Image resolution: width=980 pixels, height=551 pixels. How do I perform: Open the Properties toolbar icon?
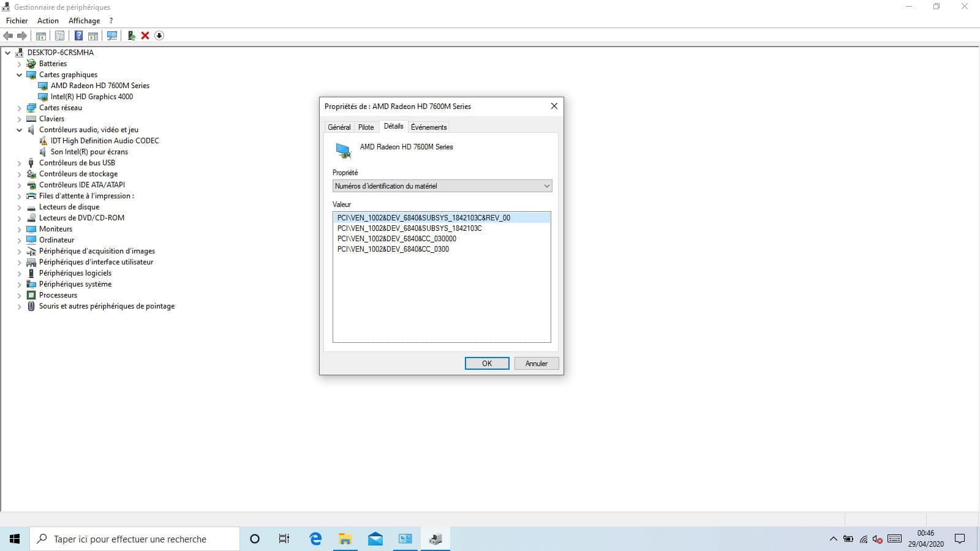[x=59, y=36]
